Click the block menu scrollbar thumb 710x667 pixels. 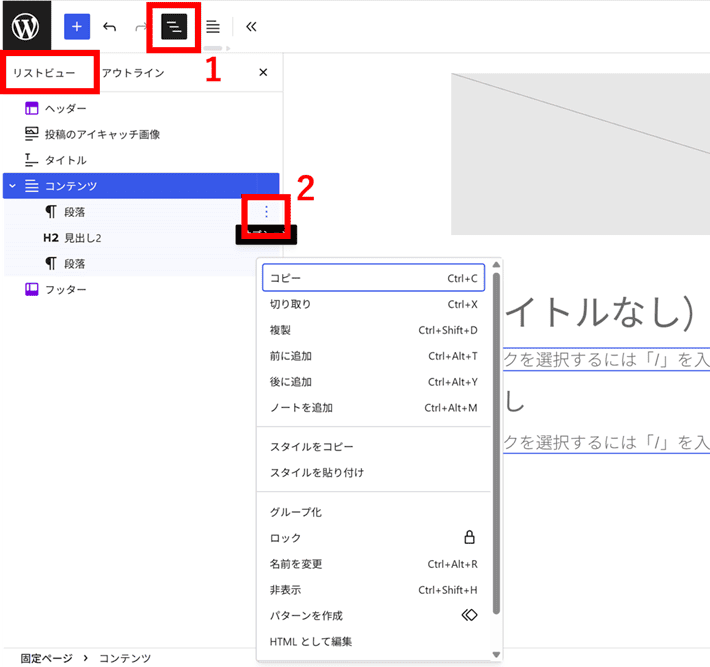496,443
